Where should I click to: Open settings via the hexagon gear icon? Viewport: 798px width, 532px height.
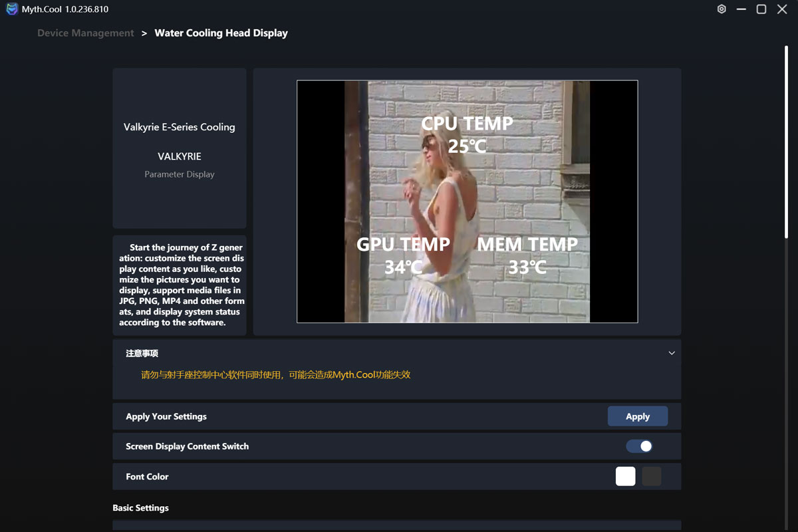point(722,9)
